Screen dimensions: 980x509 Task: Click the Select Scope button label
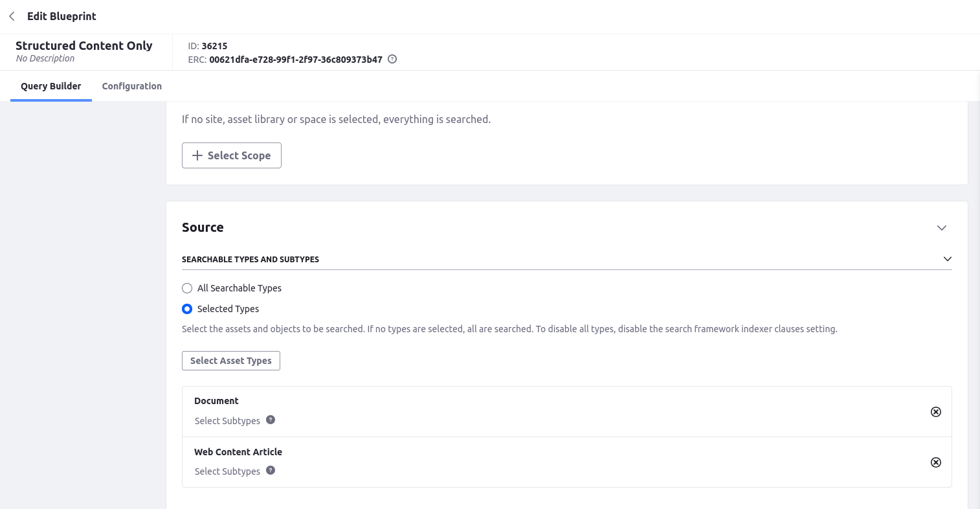[239, 155]
